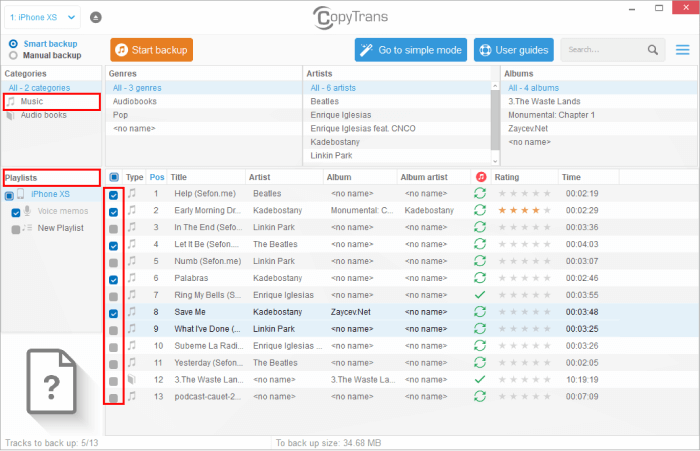Viewport: 700px width, 451px height.
Task: Select Monumental: Chapter 1 album
Action: click(x=599, y=115)
